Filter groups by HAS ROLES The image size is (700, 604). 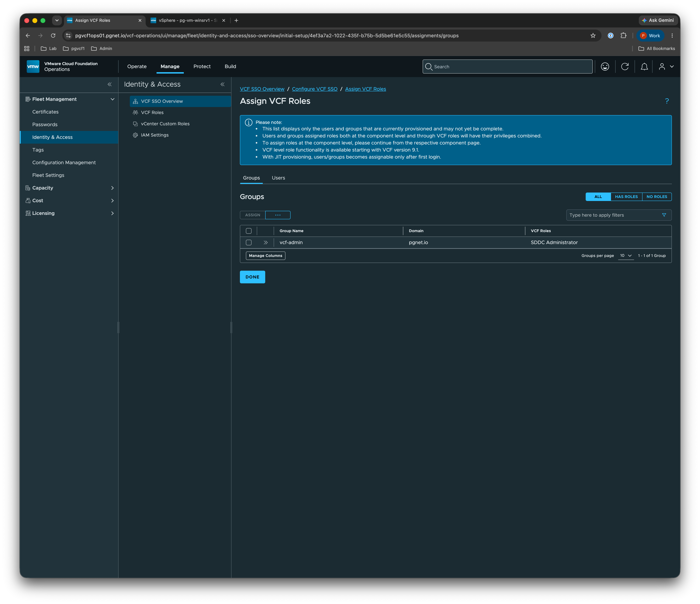point(626,197)
